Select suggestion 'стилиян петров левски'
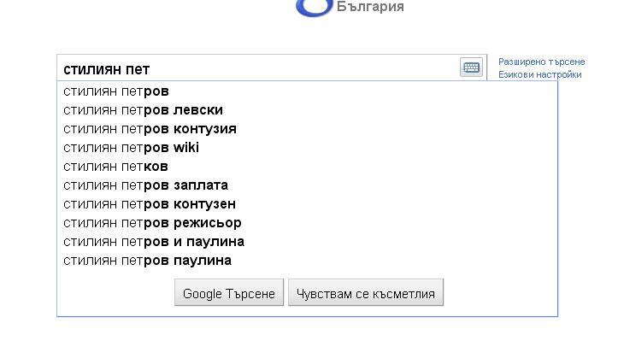The height and width of the screenshot is (364, 624). click(307, 109)
